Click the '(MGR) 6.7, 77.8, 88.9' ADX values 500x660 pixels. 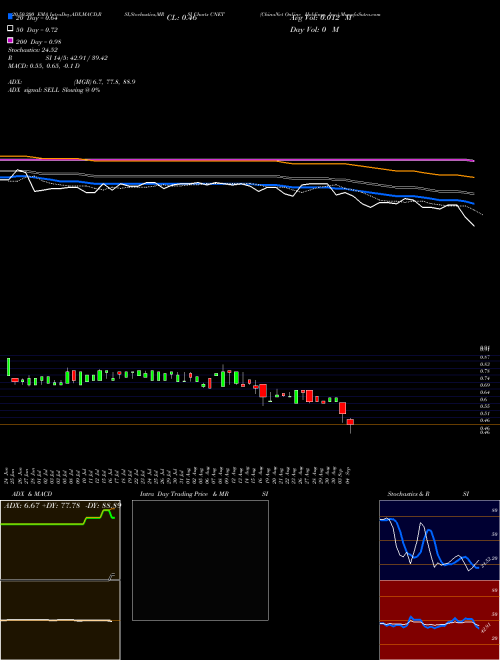click(x=104, y=82)
